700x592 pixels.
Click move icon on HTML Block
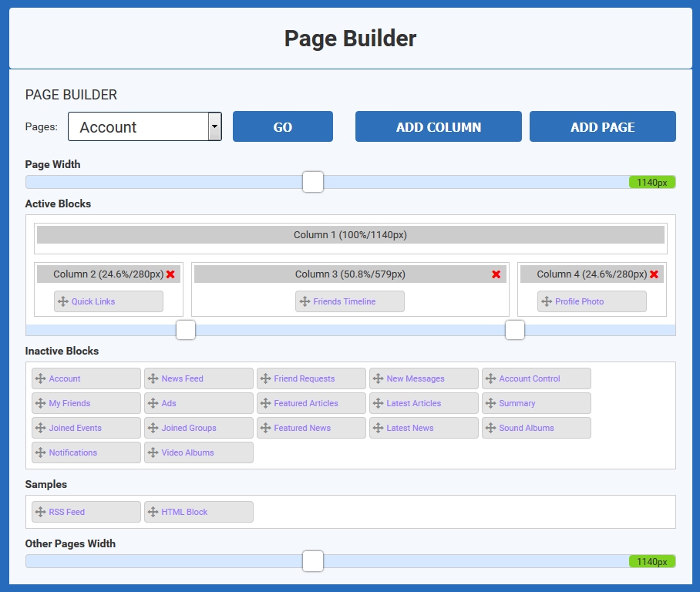[153, 512]
